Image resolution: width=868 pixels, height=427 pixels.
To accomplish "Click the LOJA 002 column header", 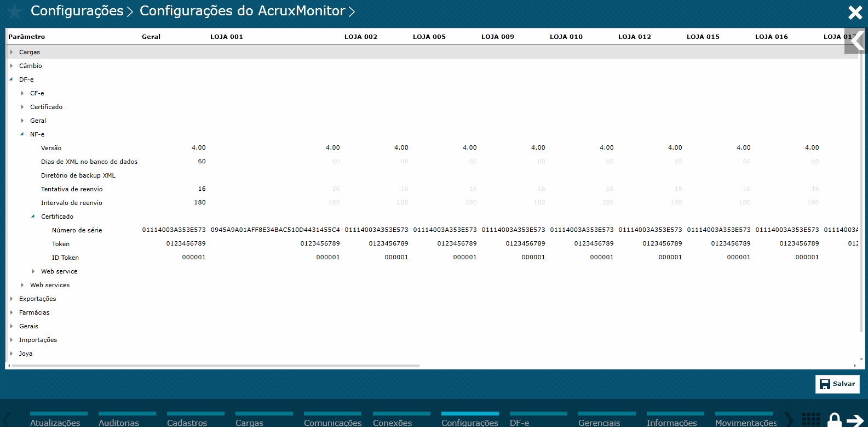I will (x=361, y=37).
